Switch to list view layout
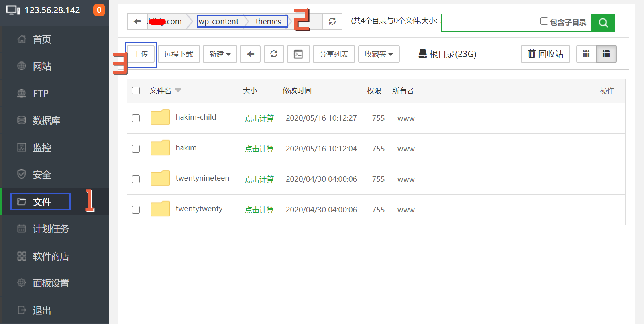Image resolution: width=644 pixels, height=324 pixels. point(606,54)
